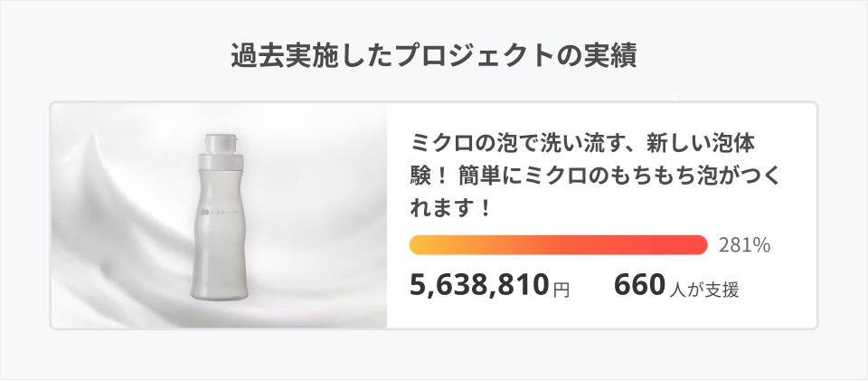Click the 円 currency unit label
This screenshot has height=381, width=868.
tap(561, 290)
